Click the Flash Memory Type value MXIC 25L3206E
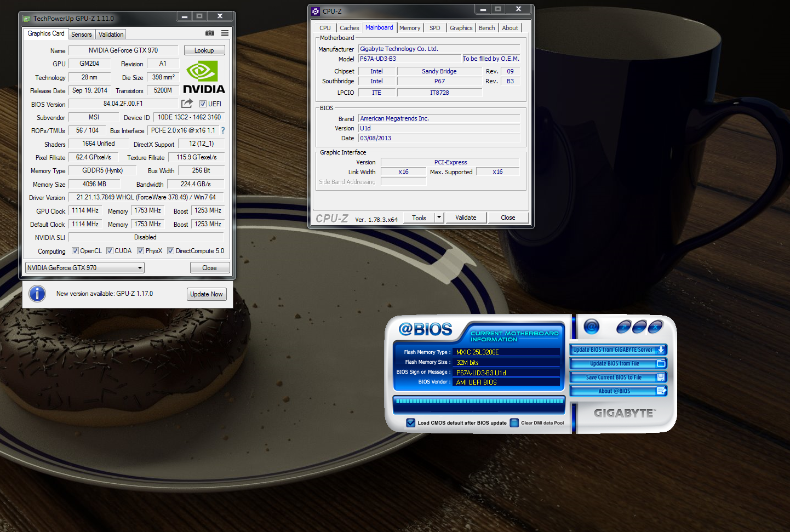 point(507,352)
